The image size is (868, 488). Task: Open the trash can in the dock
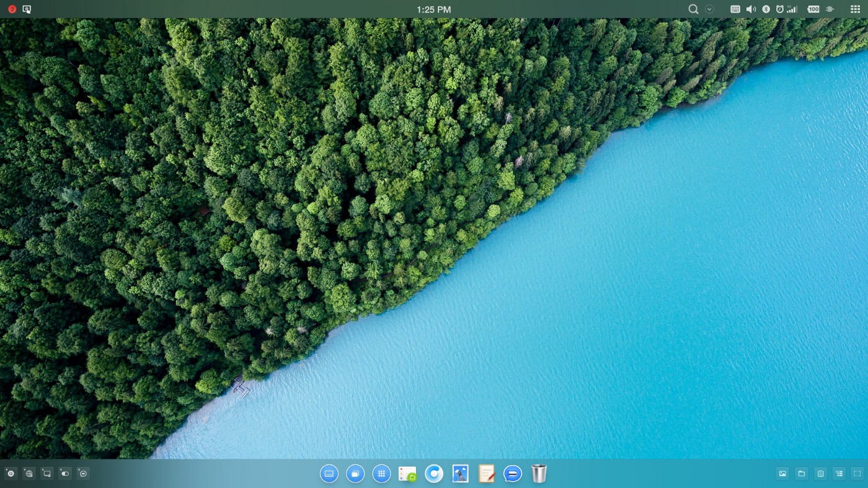click(539, 474)
